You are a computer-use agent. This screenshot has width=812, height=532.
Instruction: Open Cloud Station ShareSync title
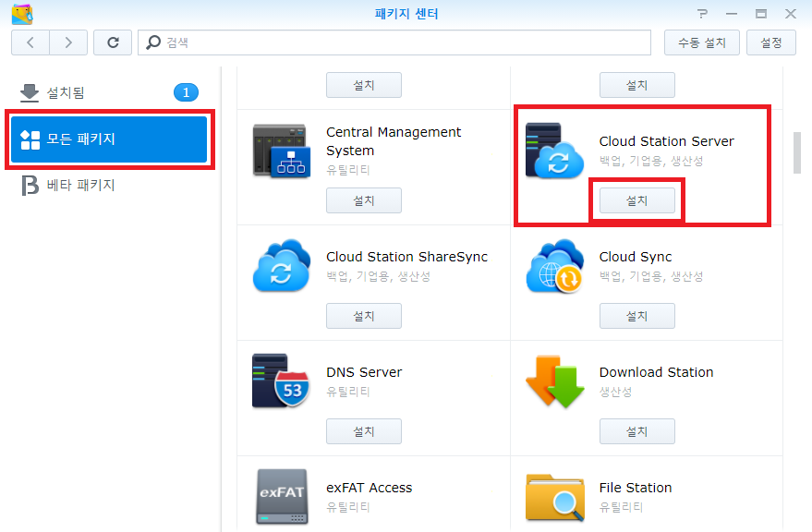[407, 257]
